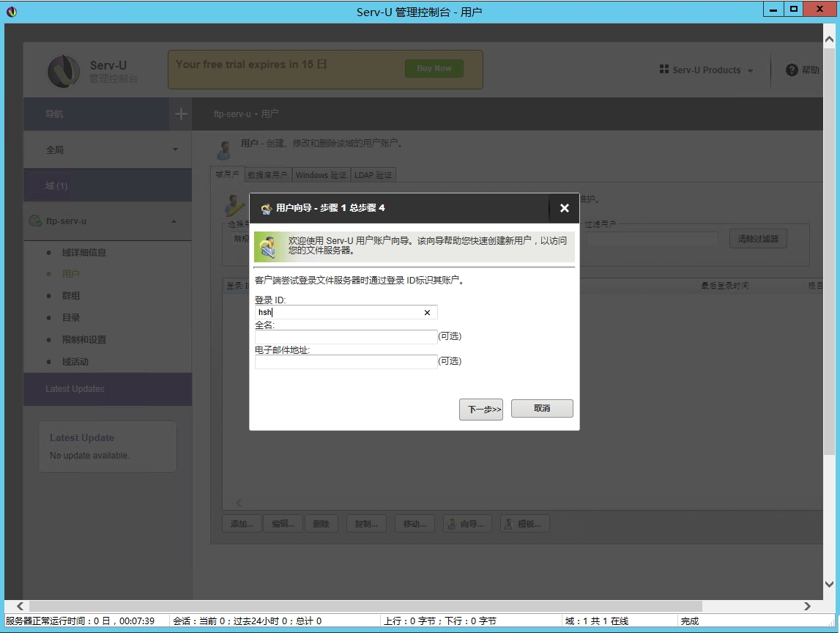Open 限制和设置 in the sidebar
The height and width of the screenshot is (633, 840).
(84, 340)
